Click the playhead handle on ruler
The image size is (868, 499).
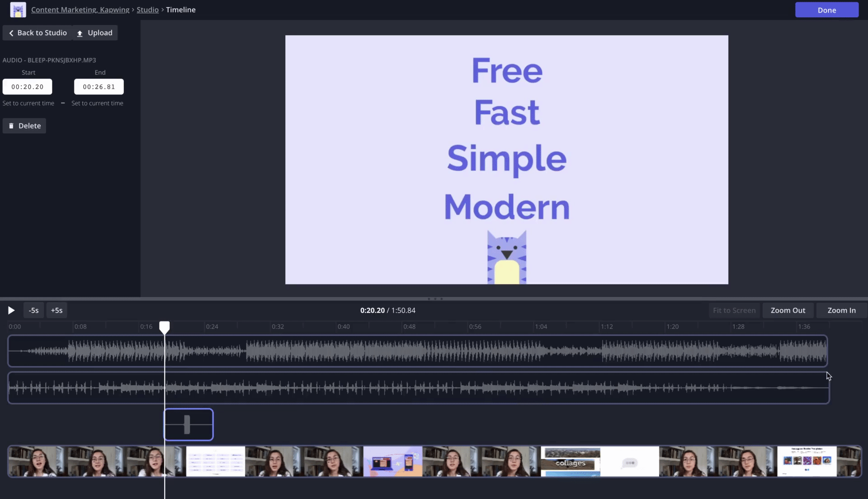coord(165,327)
